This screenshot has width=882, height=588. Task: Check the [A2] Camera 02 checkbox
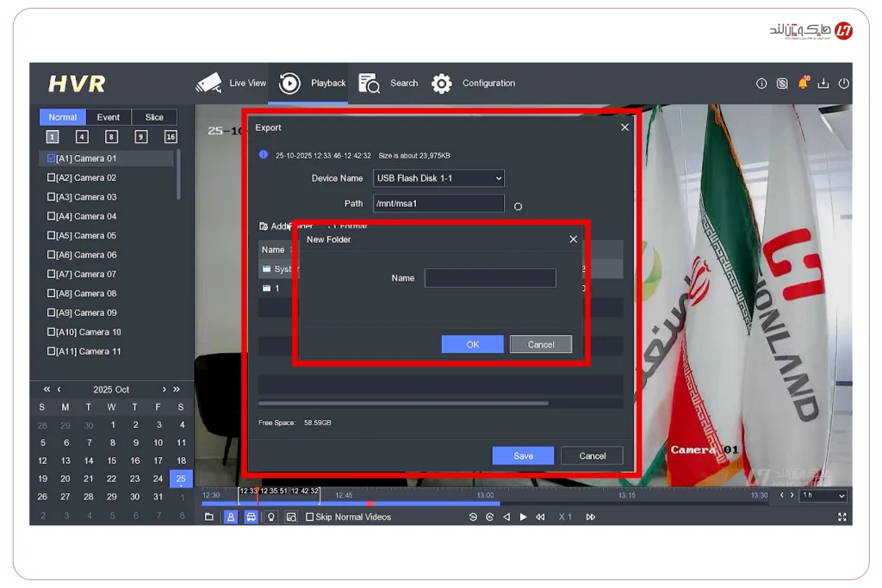click(50, 176)
